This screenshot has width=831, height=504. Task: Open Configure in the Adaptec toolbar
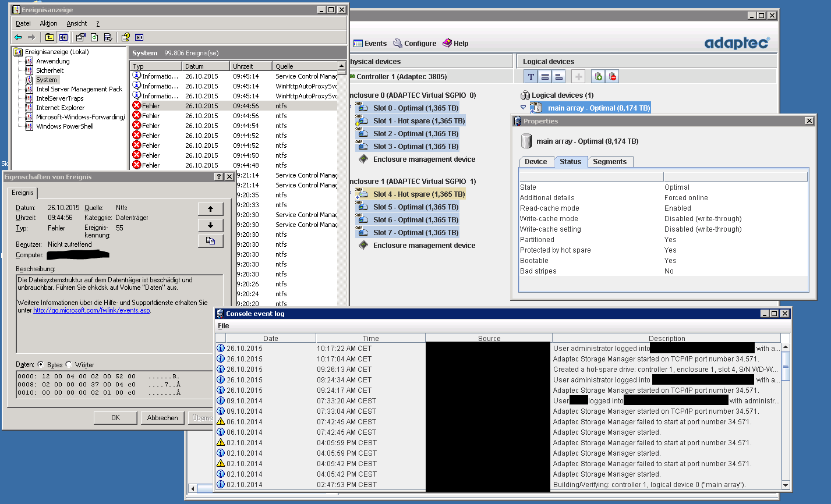pyautogui.click(x=415, y=44)
